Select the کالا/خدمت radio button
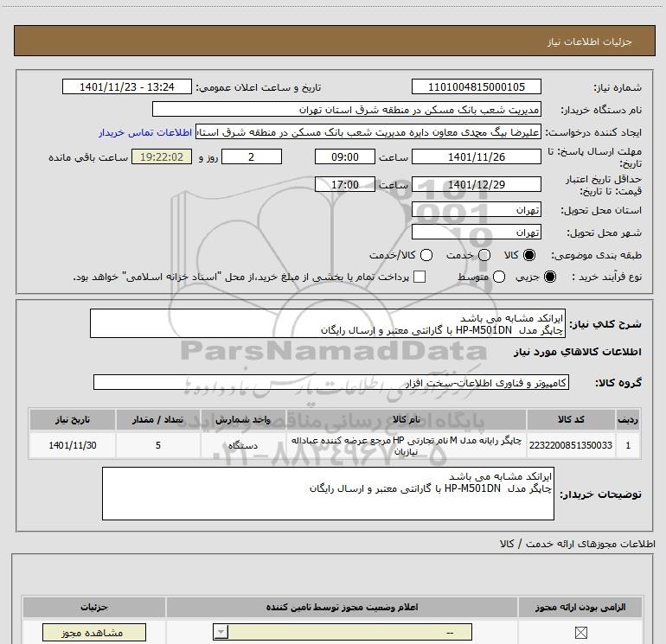This screenshot has width=666, height=644. 426,255
